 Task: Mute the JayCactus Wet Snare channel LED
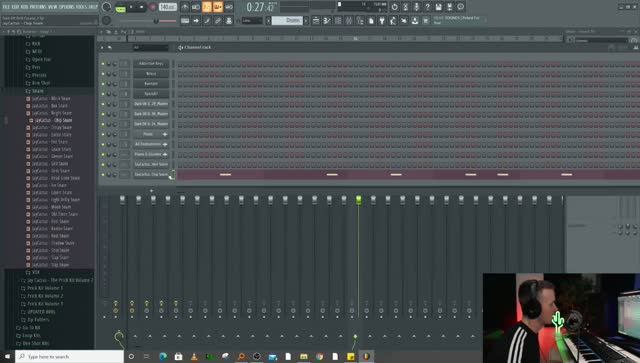tap(103, 165)
